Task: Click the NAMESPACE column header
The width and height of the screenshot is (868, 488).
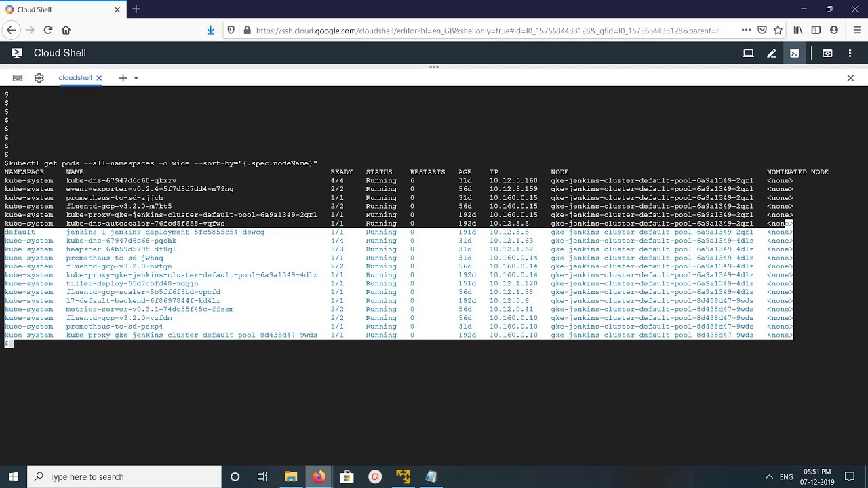Action: point(24,172)
